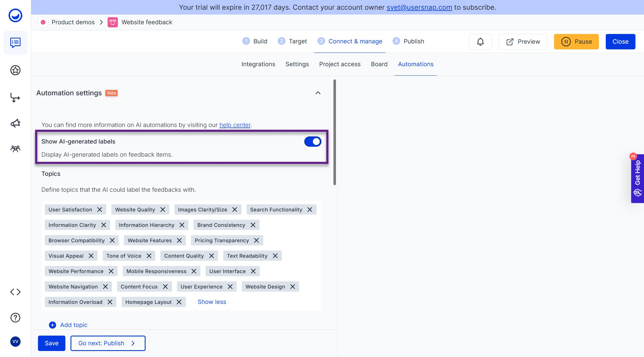Click Add topic plus button
Screen dimensions: 644x357
click(x=53, y=325)
